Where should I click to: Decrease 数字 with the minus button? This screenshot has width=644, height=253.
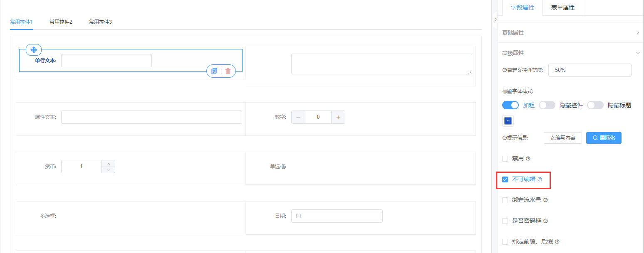pyautogui.click(x=298, y=117)
